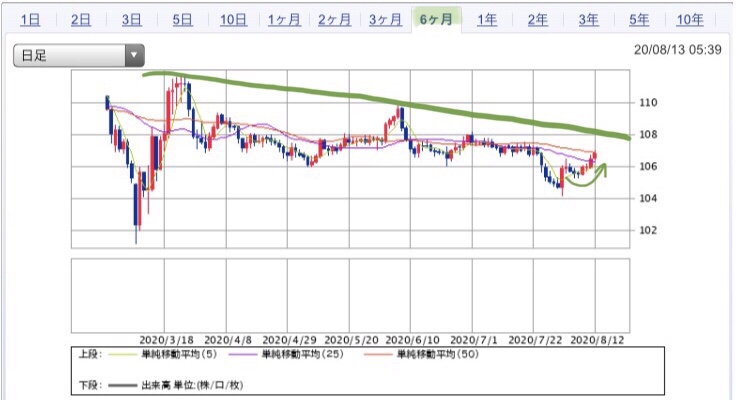Switch to the 1年 range

point(487,20)
